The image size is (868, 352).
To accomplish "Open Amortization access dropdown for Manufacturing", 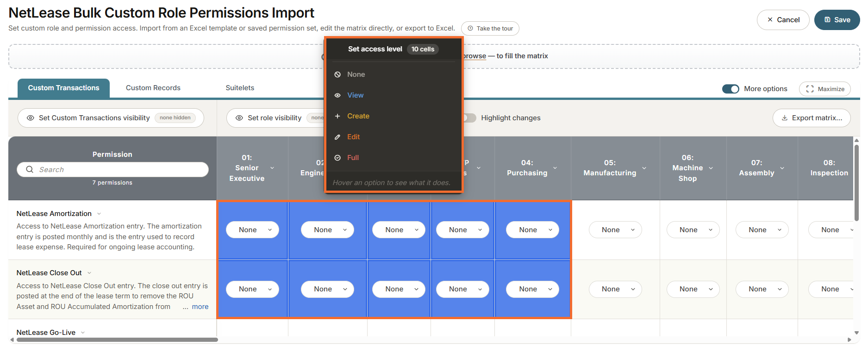I will click(615, 230).
